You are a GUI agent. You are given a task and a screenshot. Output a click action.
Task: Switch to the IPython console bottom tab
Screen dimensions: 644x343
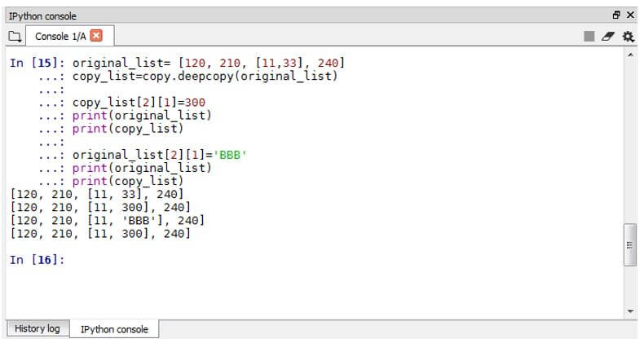coord(114,329)
